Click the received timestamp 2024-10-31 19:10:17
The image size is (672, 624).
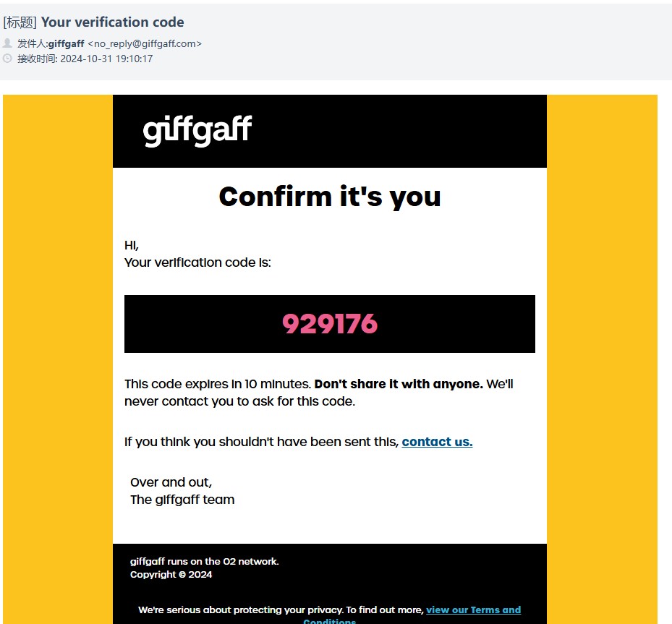pyautogui.click(x=106, y=59)
